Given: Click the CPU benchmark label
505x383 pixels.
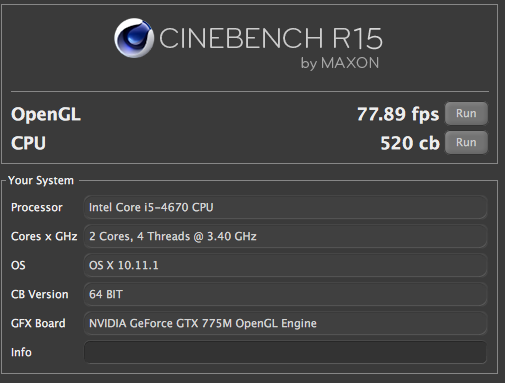Looking at the screenshot, I should point(28,143).
